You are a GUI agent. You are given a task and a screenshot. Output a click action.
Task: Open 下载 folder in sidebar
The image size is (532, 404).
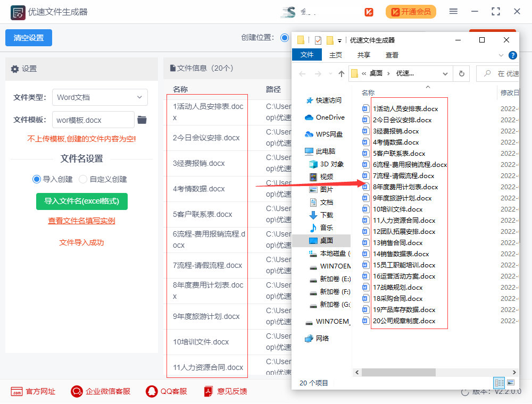(x=322, y=215)
